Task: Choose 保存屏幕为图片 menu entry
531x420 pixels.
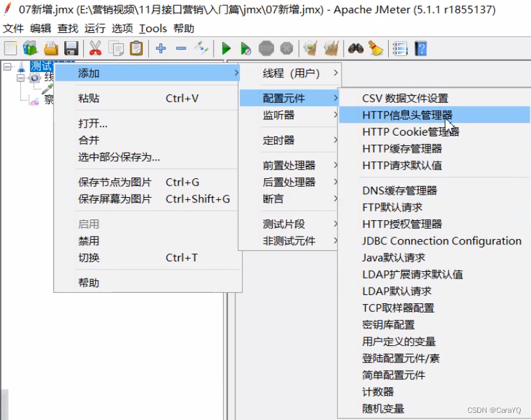Action: (147, 199)
